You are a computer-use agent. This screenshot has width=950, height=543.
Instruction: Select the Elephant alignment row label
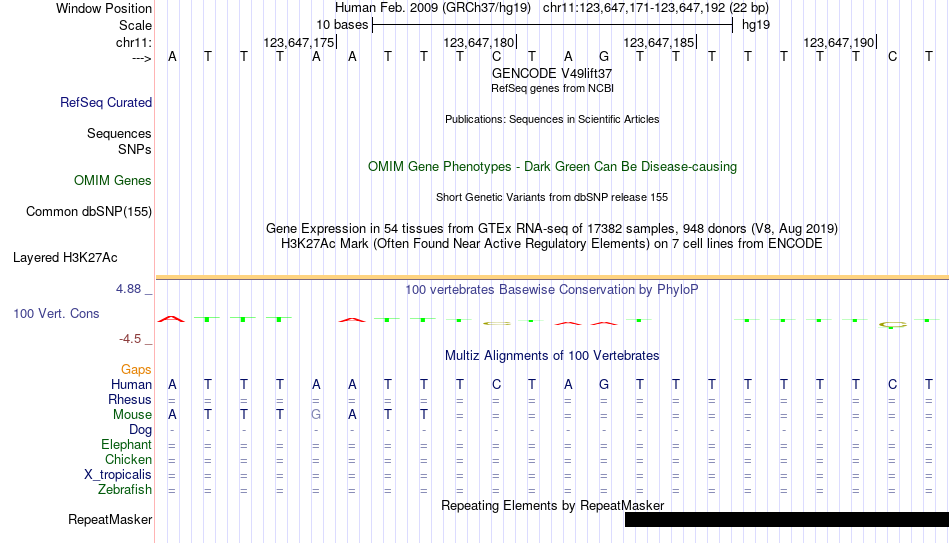point(127,445)
